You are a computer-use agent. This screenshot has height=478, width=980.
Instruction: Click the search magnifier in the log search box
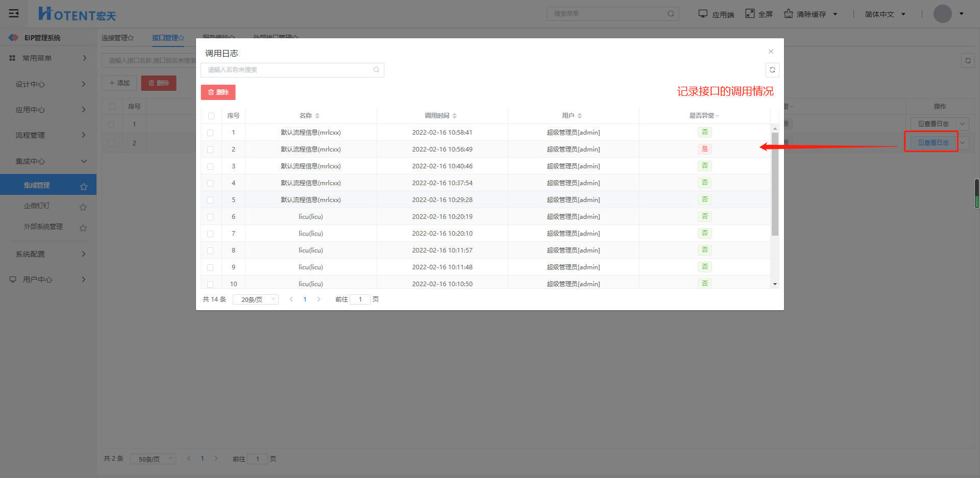coord(376,70)
